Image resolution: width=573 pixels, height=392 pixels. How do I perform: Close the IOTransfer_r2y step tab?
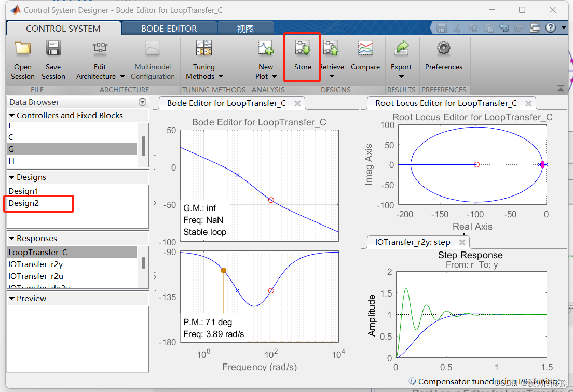pyautogui.click(x=462, y=242)
